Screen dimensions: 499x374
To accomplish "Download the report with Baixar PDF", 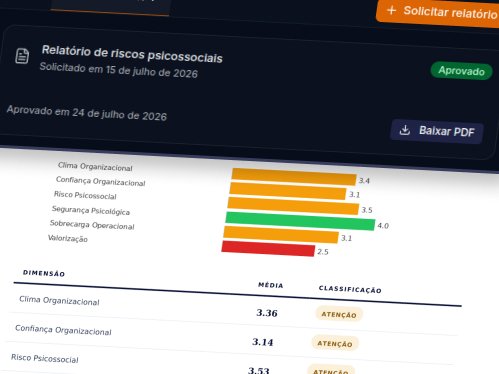I will point(437,131).
